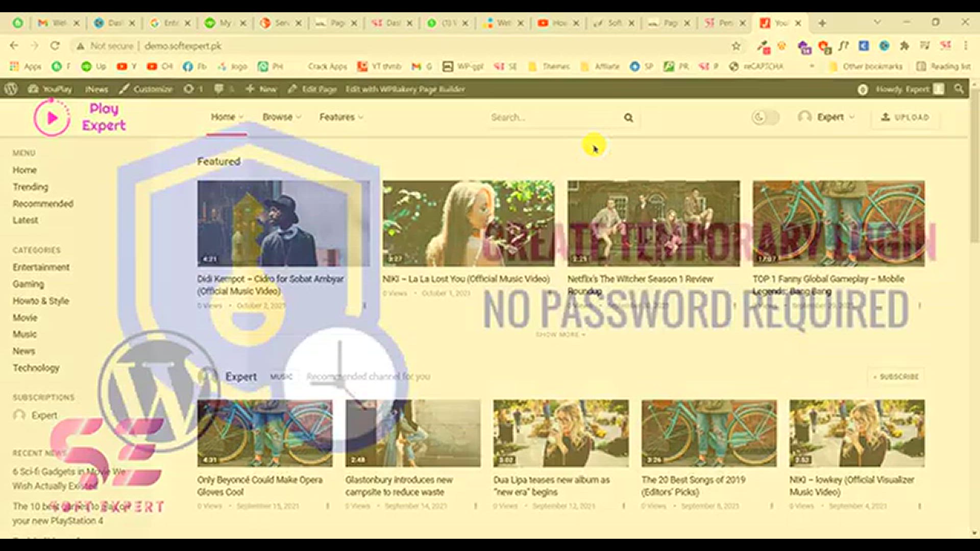Open the reCAPTCHA bookmark

coord(756,66)
